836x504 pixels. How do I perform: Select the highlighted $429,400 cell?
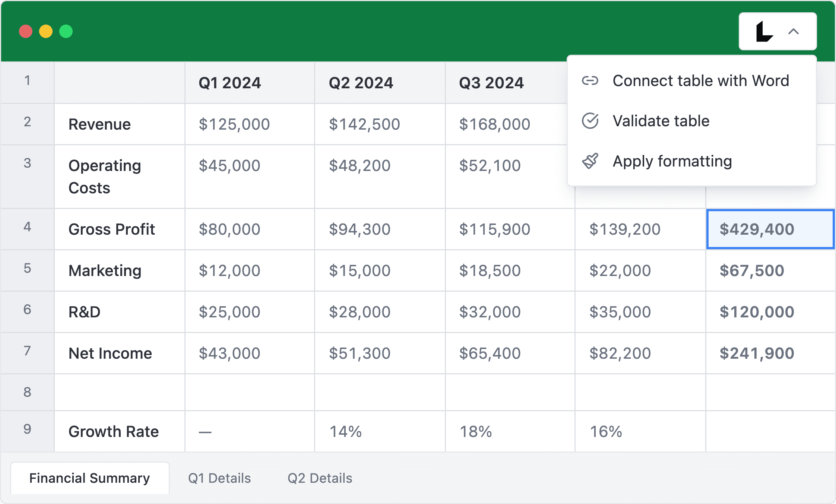point(770,229)
